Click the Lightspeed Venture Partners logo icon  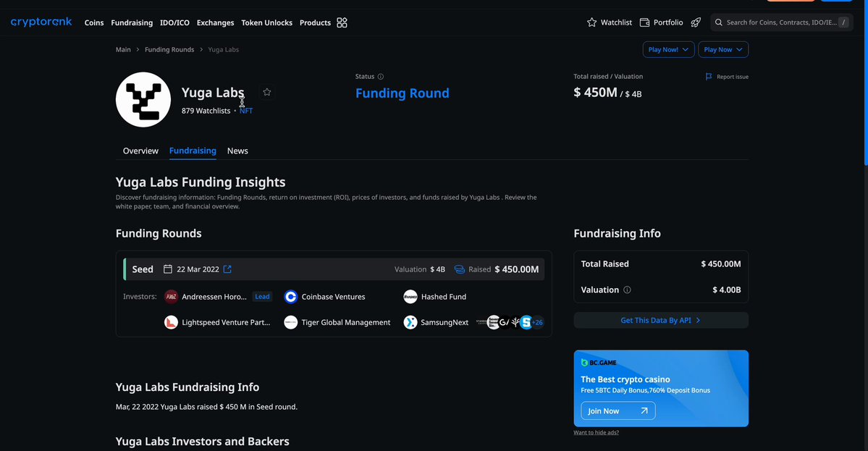tap(171, 322)
